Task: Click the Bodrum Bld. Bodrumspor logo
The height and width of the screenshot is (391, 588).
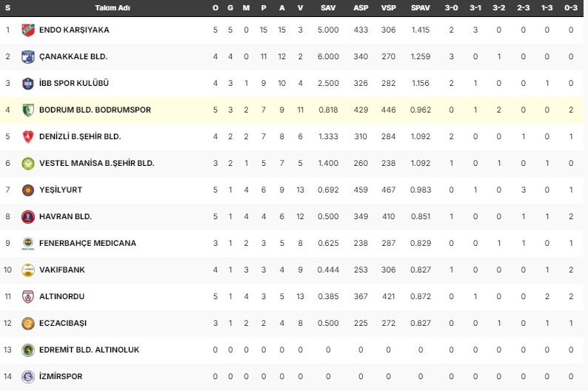Action: (x=28, y=110)
